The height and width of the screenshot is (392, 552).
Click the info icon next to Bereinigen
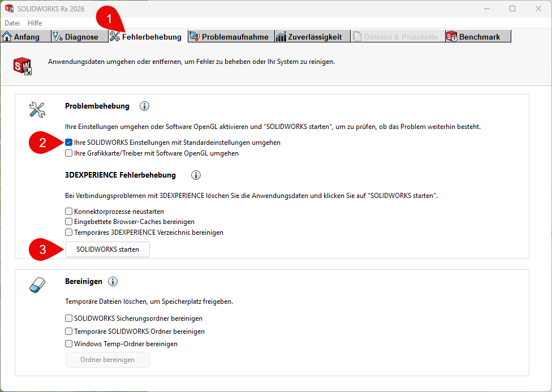pyautogui.click(x=113, y=282)
